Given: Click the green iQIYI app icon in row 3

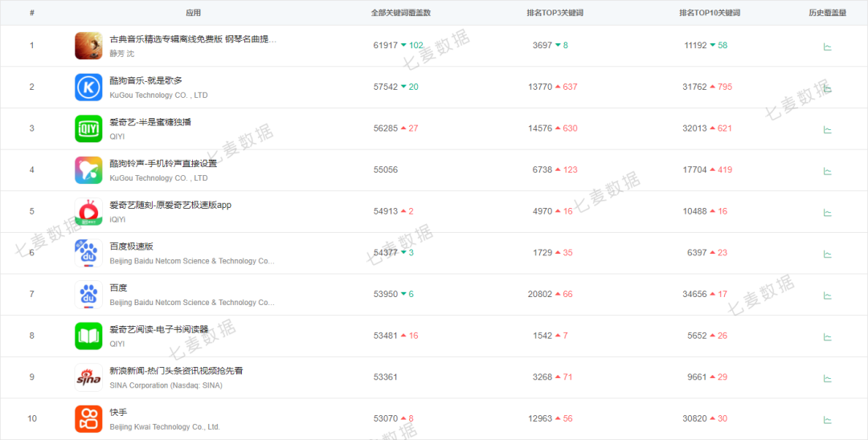Looking at the screenshot, I should 88,128.
